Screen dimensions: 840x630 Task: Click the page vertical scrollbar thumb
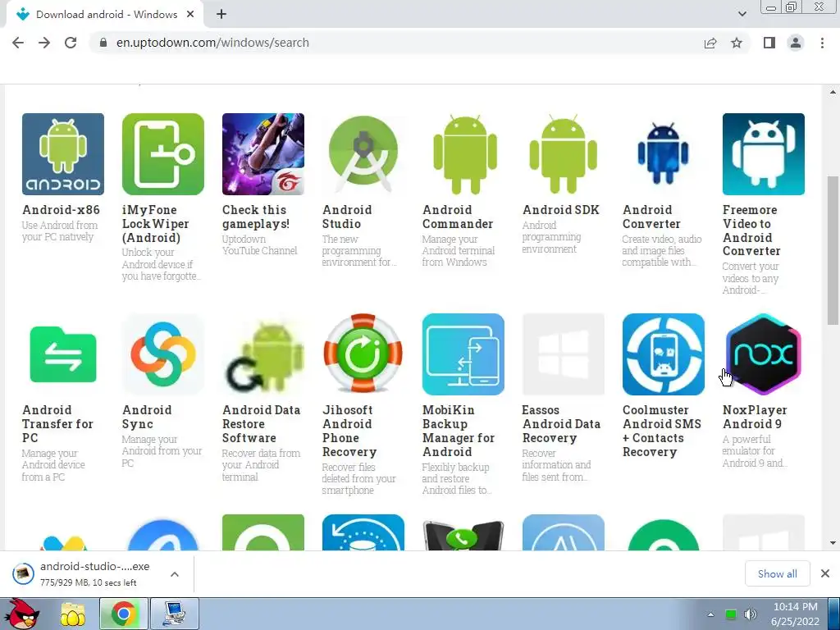[x=833, y=249]
